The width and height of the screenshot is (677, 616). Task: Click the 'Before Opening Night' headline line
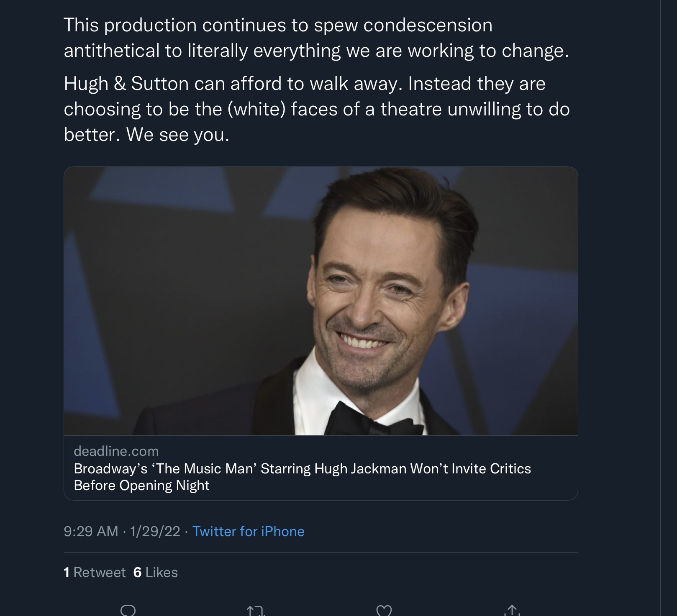click(x=141, y=486)
